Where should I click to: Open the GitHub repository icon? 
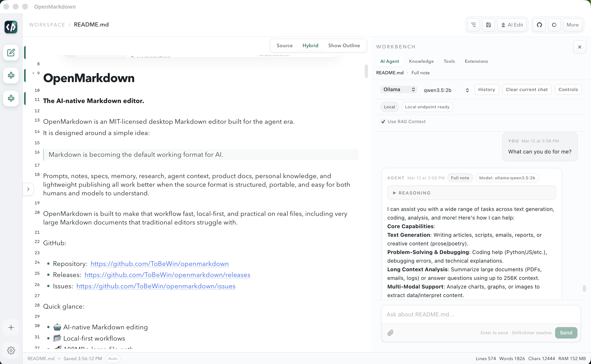(x=539, y=25)
